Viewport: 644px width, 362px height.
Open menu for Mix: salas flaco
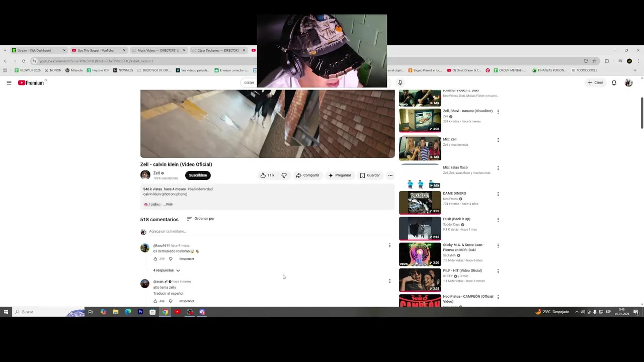click(x=498, y=168)
